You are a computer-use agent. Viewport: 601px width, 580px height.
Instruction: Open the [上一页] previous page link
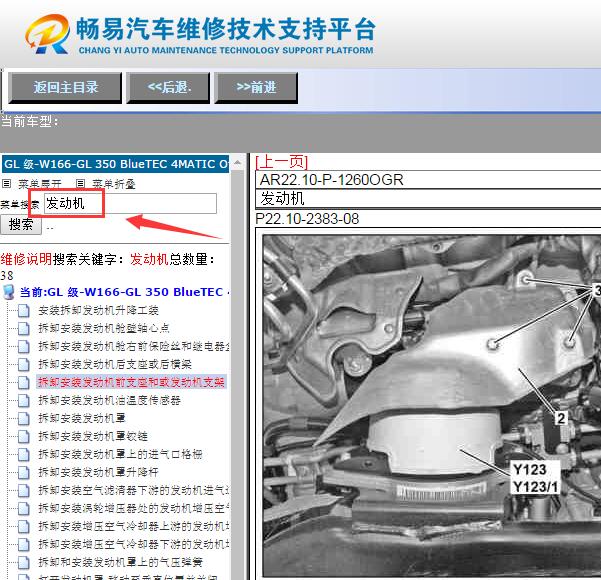[281, 162]
